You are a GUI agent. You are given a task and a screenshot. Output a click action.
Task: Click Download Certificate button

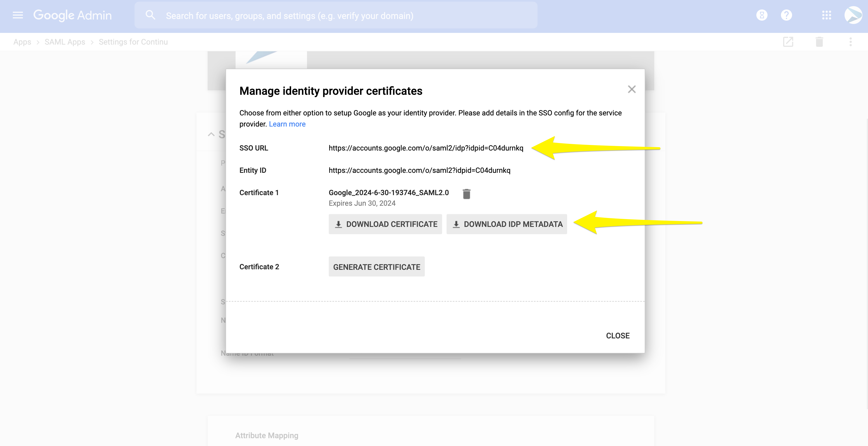(385, 224)
